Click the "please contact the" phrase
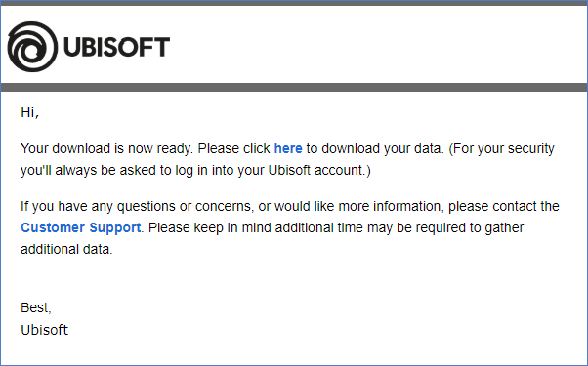 pyautogui.click(x=504, y=206)
